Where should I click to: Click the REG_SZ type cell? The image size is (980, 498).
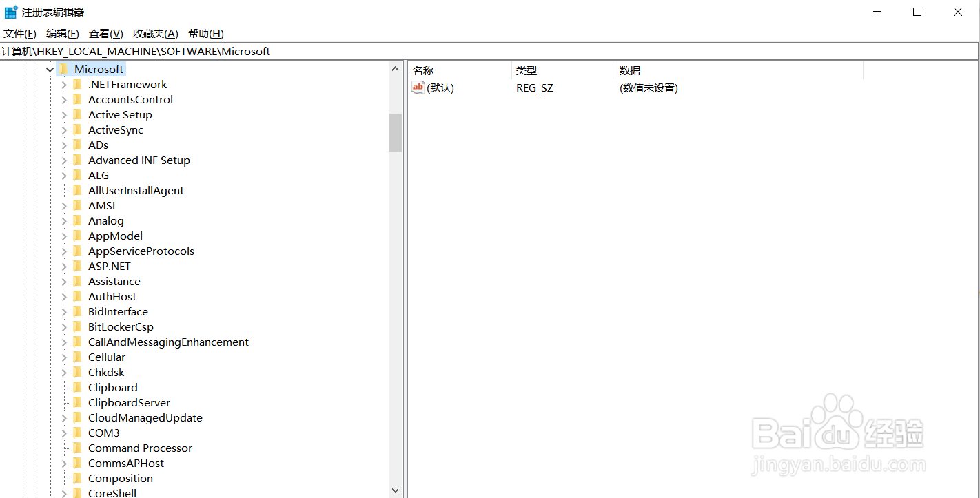[x=535, y=88]
